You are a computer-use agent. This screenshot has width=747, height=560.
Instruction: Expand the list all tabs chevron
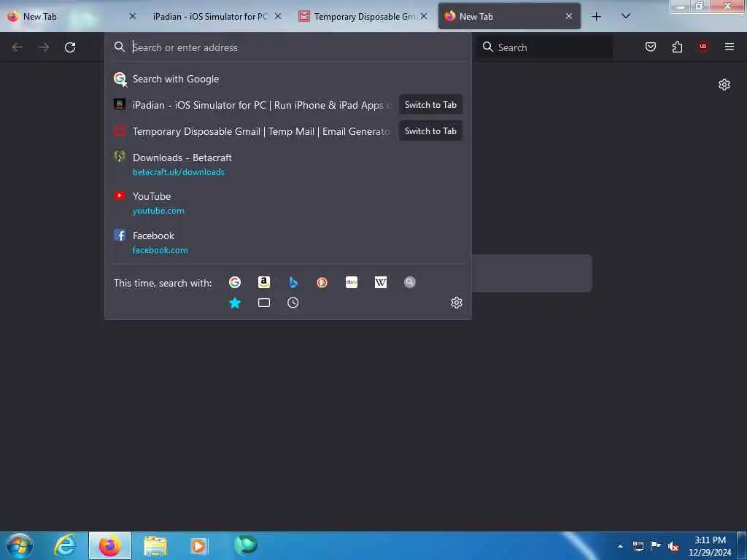626,16
